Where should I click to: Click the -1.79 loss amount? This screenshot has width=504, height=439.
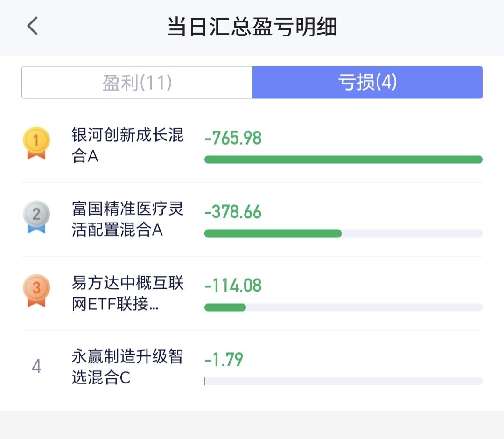224,360
